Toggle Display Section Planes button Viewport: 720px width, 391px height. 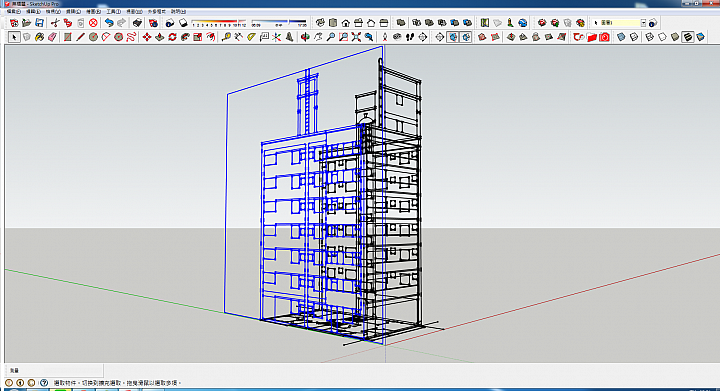pos(453,37)
